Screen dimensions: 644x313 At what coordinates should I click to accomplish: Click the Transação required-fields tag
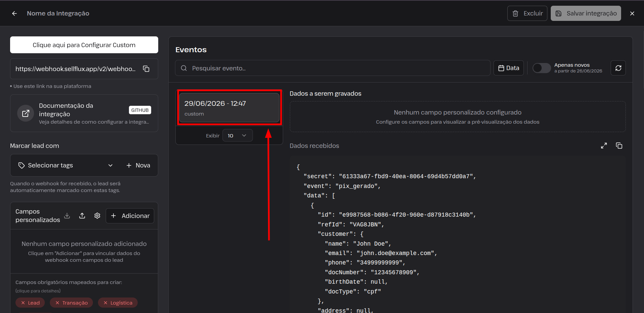coord(71,303)
